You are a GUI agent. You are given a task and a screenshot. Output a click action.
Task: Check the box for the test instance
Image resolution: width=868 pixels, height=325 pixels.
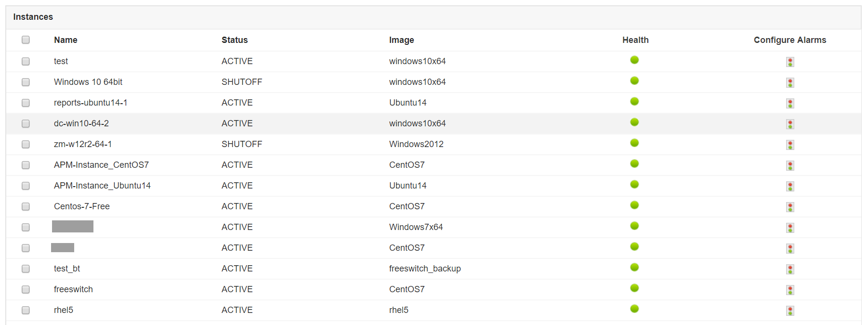(x=26, y=61)
